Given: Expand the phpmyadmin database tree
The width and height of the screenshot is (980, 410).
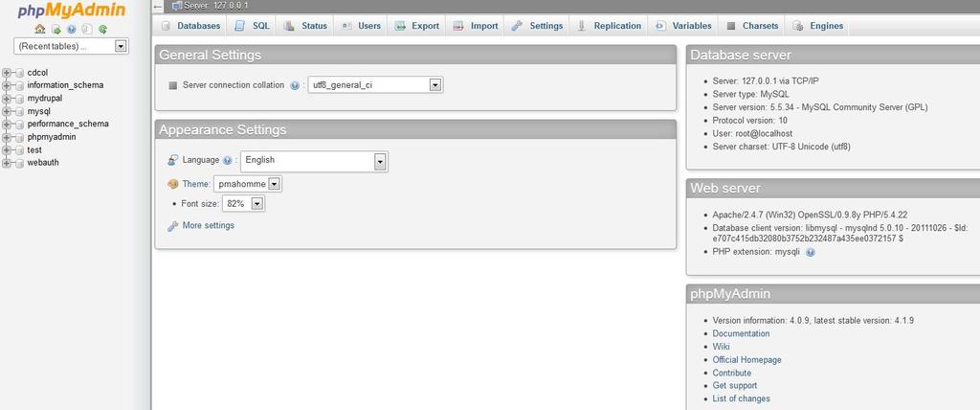Looking at the screenshot, I should pos(7,137).
